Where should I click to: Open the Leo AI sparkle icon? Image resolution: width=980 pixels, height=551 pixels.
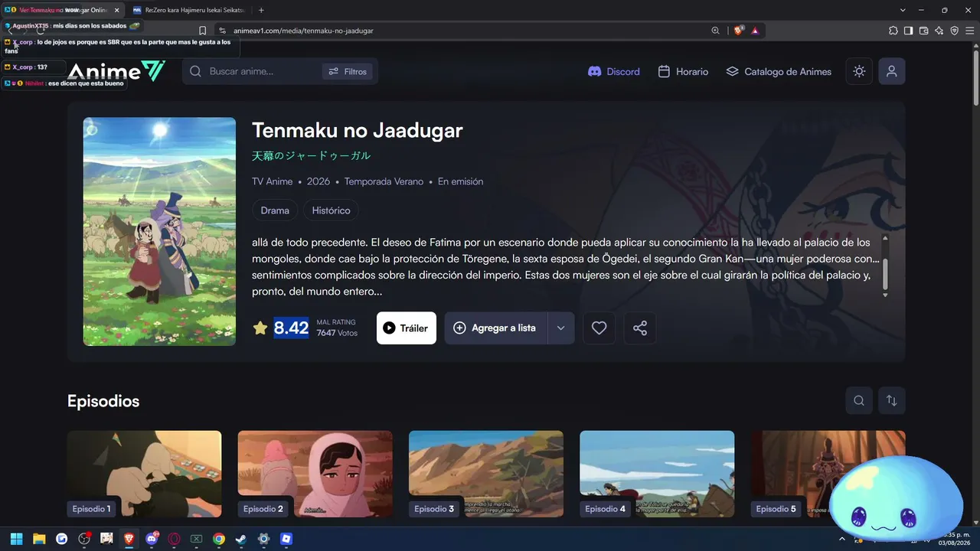click(939, 31)
